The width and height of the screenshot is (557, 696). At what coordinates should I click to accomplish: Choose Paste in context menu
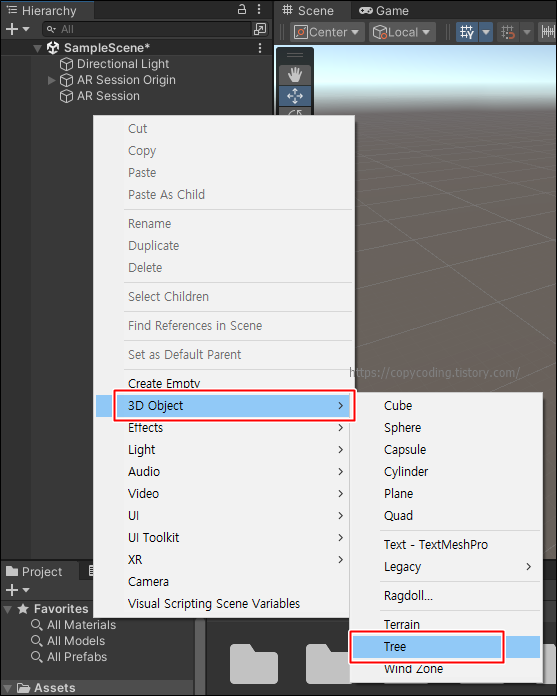click(x=225, y=173)
